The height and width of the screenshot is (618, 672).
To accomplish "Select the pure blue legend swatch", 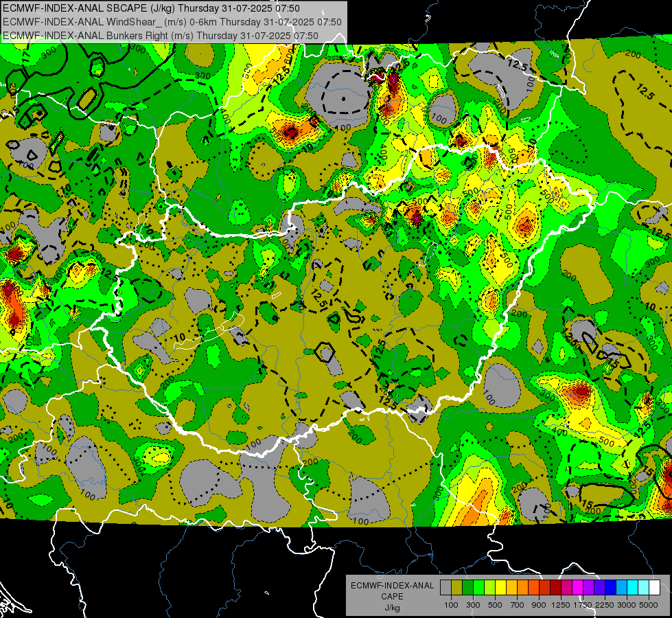I will click(x=611, y=587).
